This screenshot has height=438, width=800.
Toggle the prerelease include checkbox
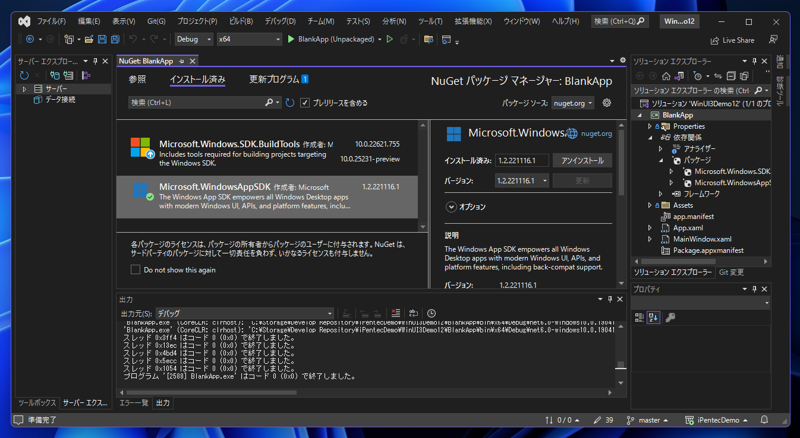pyautogui.click(x=305, y=103)
